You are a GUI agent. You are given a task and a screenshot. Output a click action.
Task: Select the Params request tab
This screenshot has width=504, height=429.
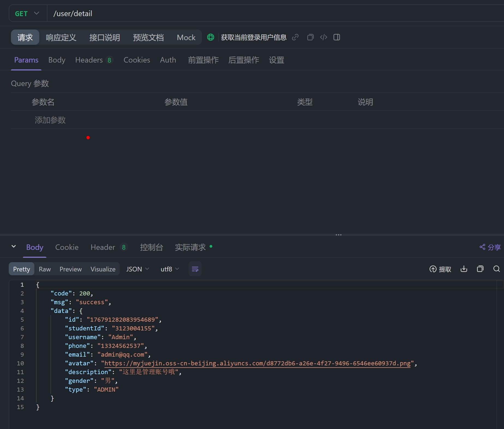pos(26,60)
